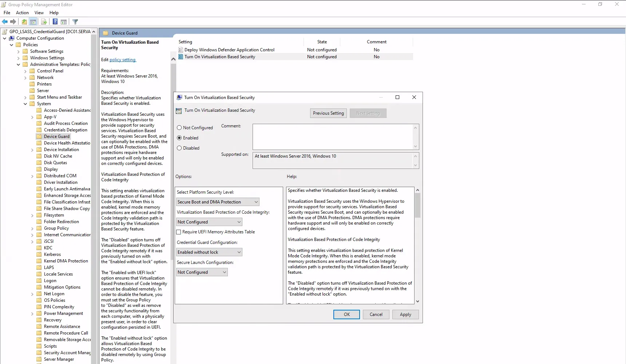This screenshot has width=626, height=364.
Task: Expand the Network tree node
Action: pos(25,78)
